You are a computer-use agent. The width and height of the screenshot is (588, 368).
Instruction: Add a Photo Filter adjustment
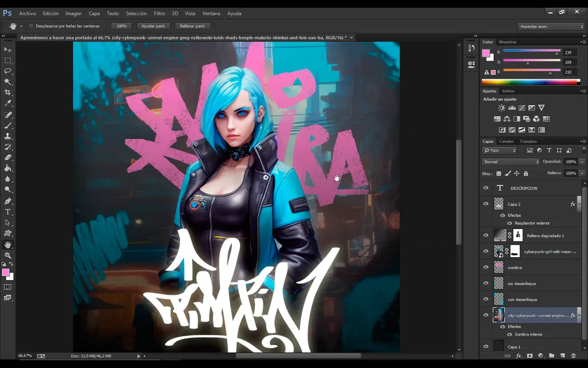(526, 119)
